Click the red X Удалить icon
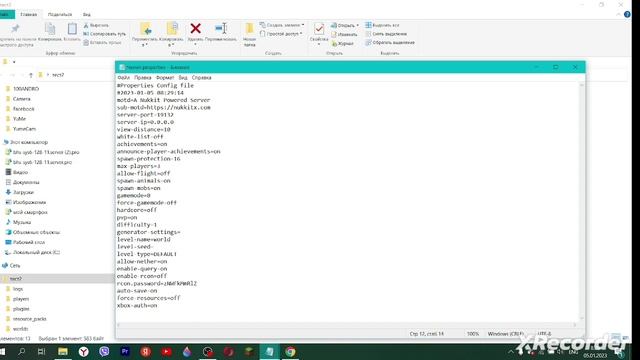The height and width of the screenshot is (360, 640). (x=196, y=29)
